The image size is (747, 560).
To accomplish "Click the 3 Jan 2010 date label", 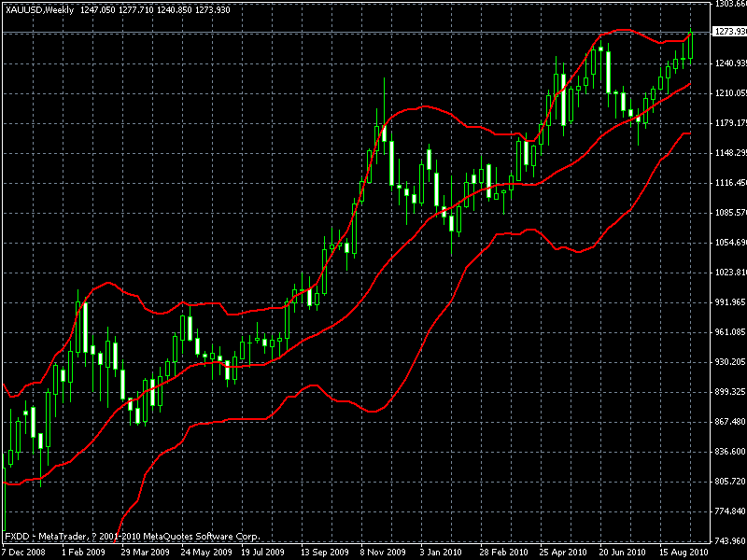I will tap(441, 553).
